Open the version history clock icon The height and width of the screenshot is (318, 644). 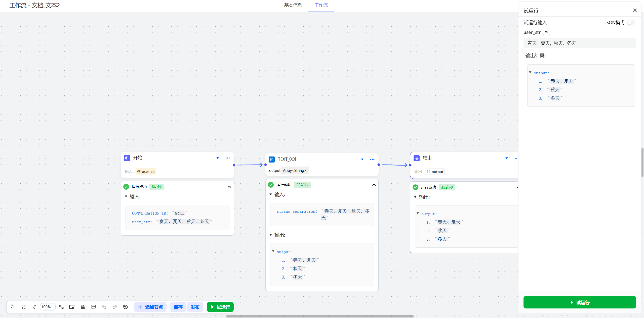[126, 307]
